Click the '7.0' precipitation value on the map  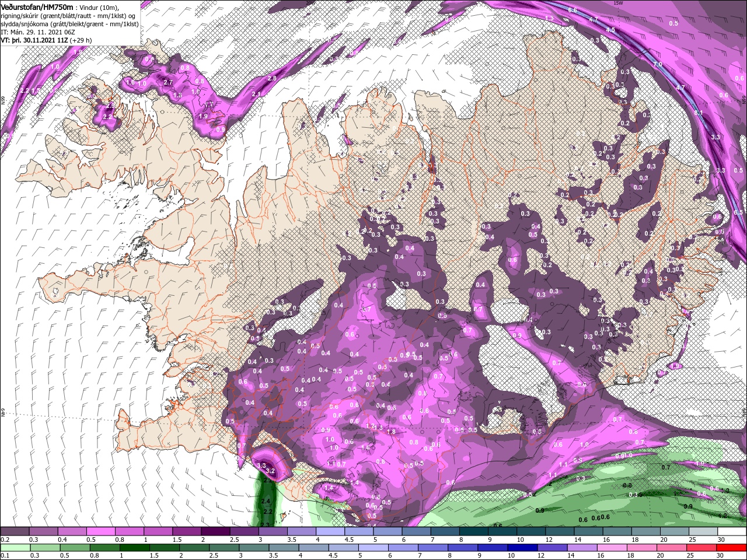658,64
